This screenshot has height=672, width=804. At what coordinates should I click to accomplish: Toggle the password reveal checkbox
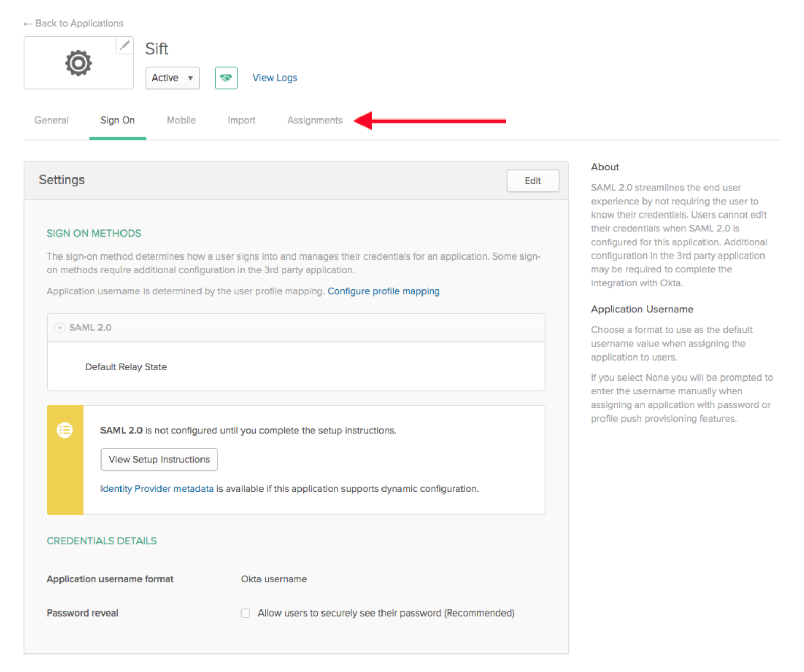(x=246, y=613)
